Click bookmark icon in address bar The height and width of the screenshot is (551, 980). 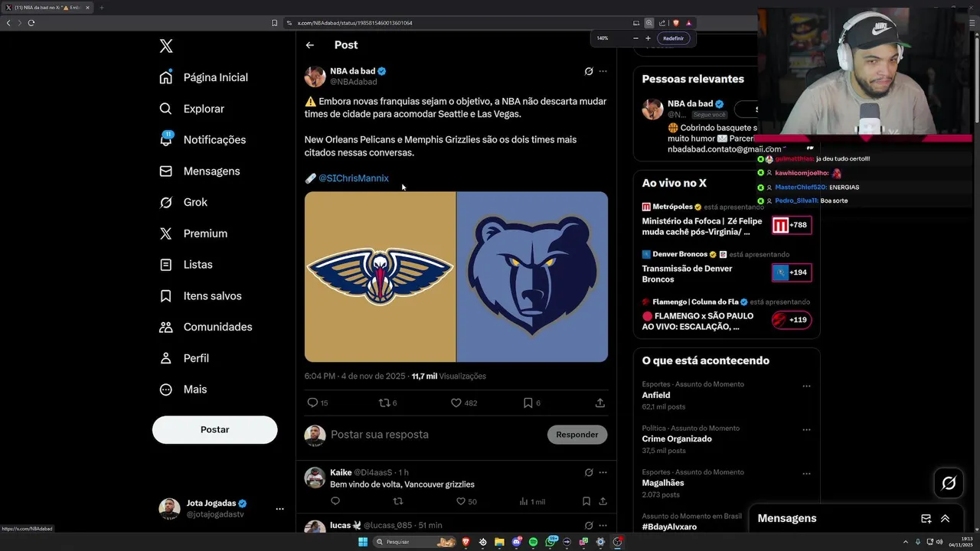(x=274, y=23)
